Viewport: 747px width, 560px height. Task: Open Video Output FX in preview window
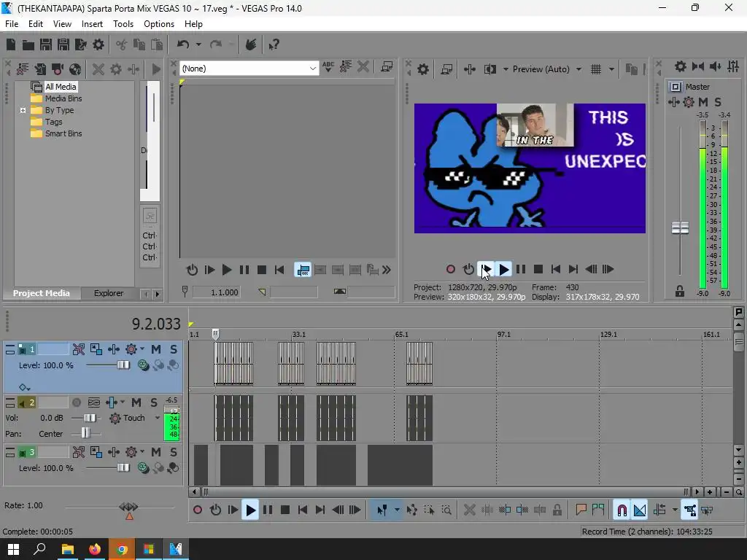(469, 69)
